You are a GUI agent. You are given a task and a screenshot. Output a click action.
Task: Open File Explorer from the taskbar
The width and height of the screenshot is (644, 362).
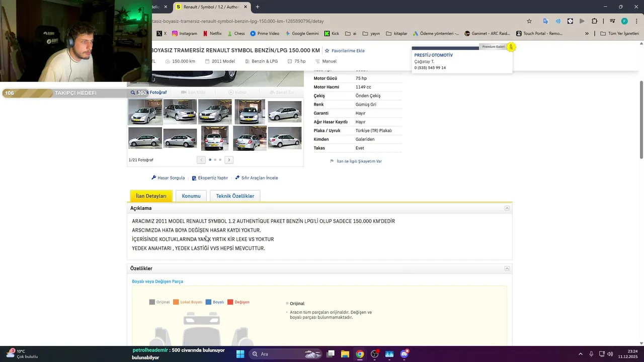click(345, 354)
